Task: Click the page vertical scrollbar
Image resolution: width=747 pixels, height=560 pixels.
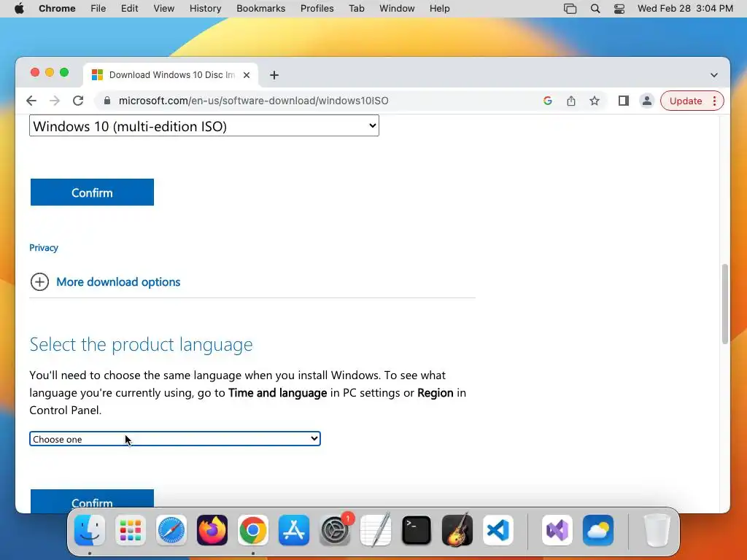Action: (724, 303)
